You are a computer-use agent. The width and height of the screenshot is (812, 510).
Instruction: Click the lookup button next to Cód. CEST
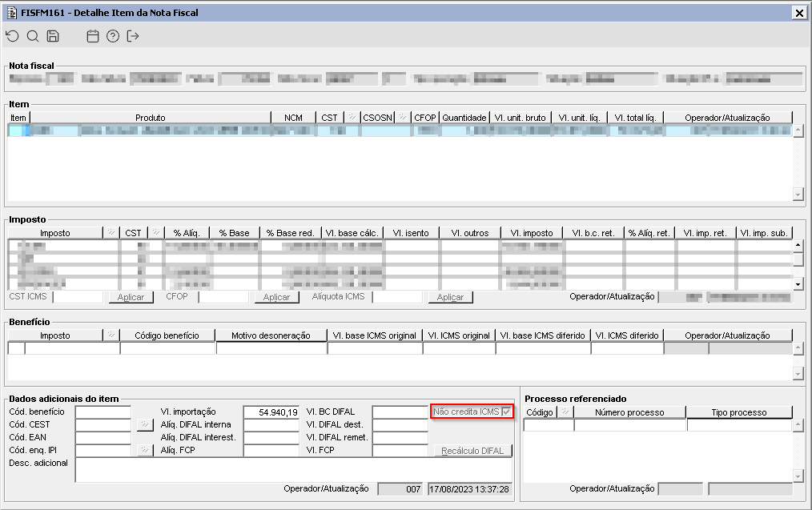(x=145, y=424)
